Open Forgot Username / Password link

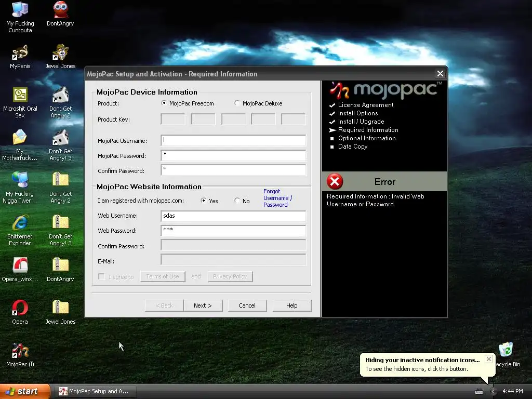[277, 198]
